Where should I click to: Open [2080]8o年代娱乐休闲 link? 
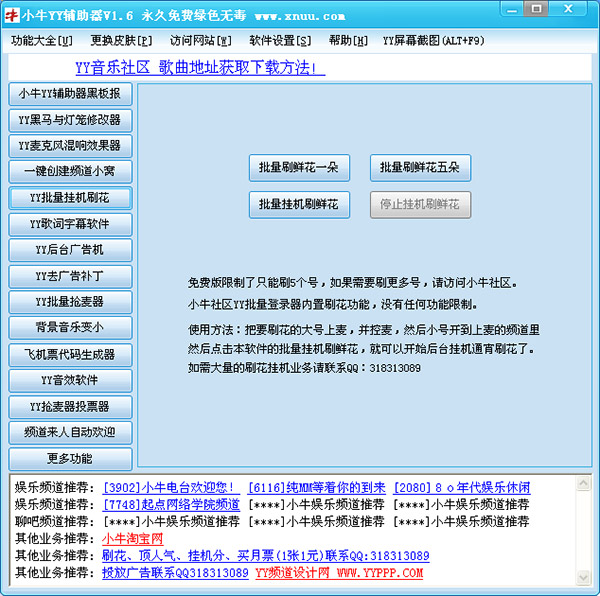coord(461,488)
